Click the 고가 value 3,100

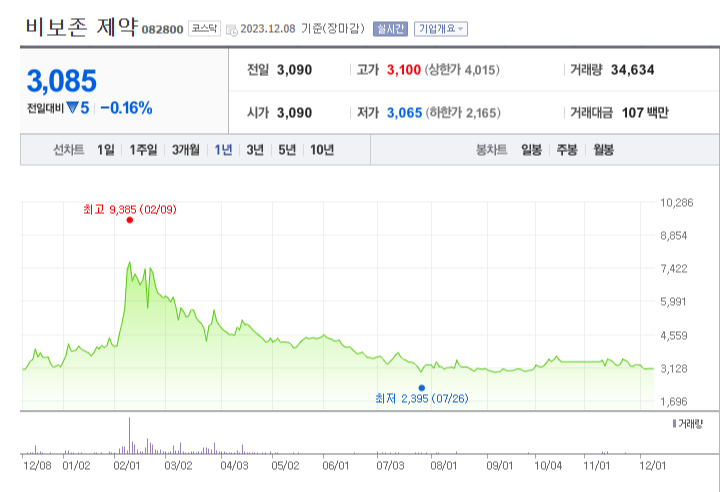pyautogui.click(x=404, y=70)
